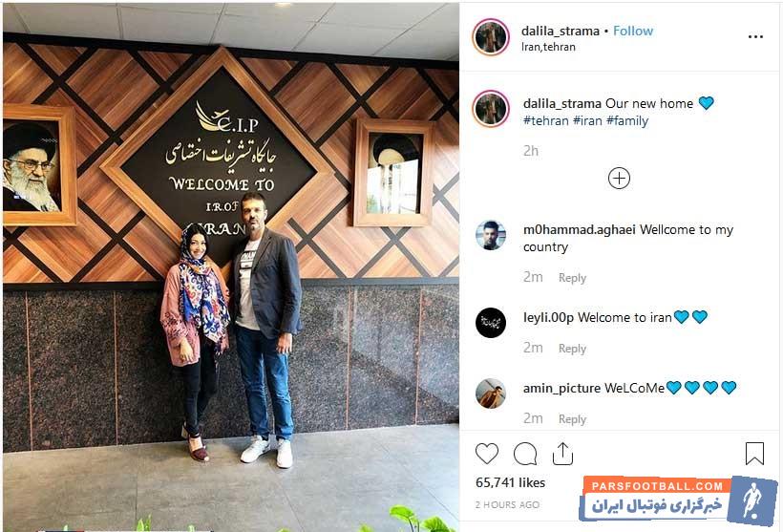Load more comments with plus circle
This screenshot has height=532, width=783.
tap(619, 179)
